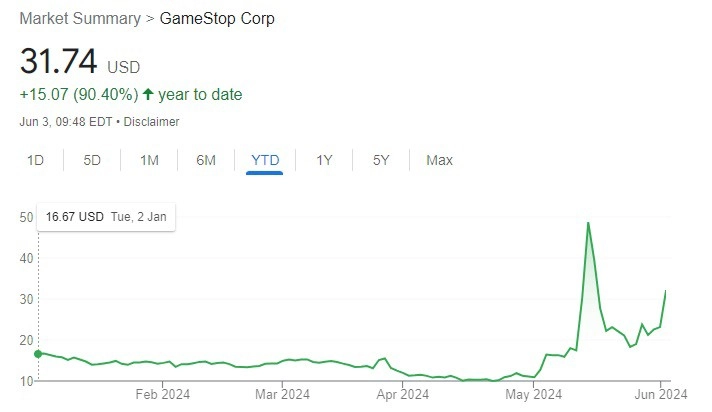Select the YTD tab

(265, 160)
